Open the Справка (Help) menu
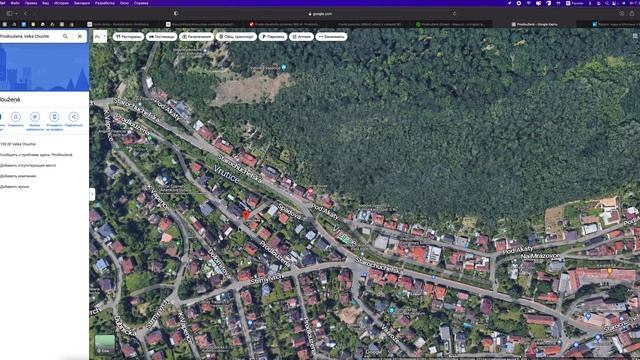Screen dimensions: 640x360 point(141,3)
